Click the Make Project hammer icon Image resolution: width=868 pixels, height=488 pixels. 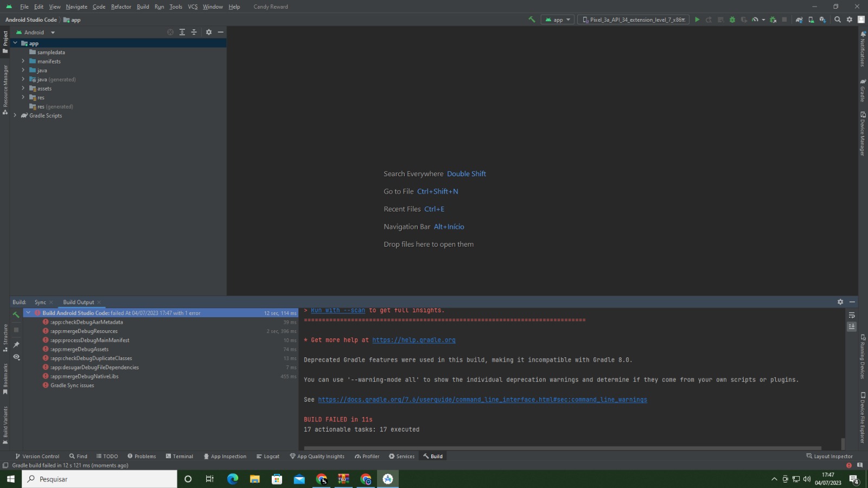[532, 20]
